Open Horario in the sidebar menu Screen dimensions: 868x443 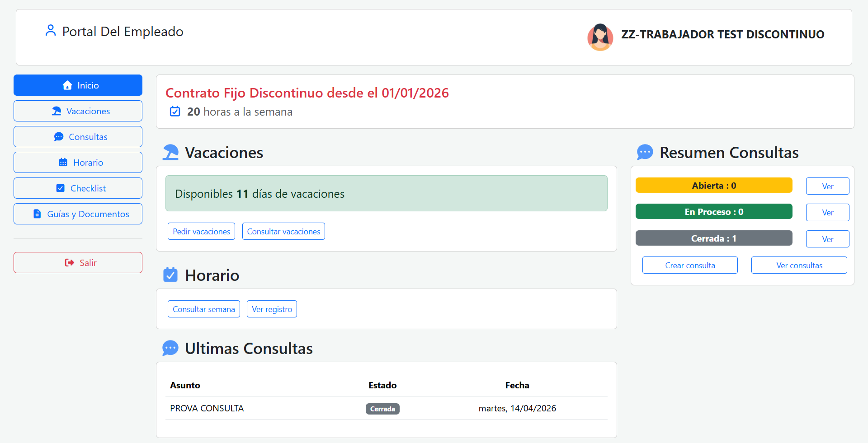tap(78, 162)
